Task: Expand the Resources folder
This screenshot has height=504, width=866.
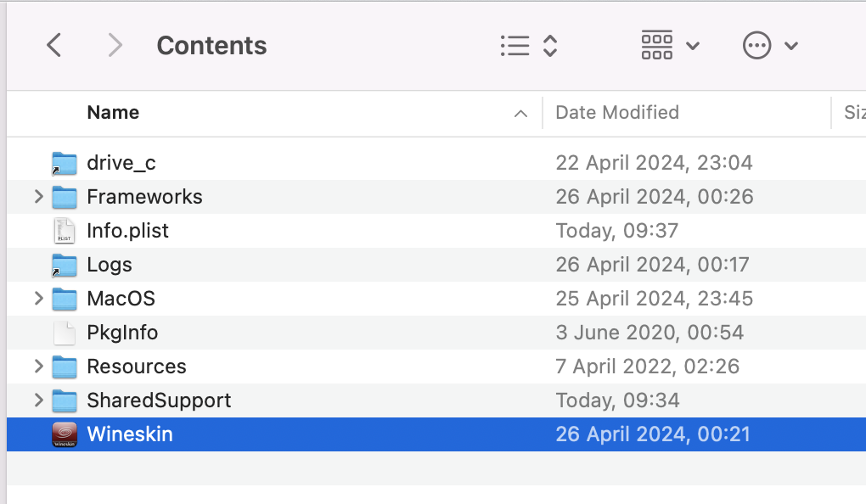Action: [39, 367]
